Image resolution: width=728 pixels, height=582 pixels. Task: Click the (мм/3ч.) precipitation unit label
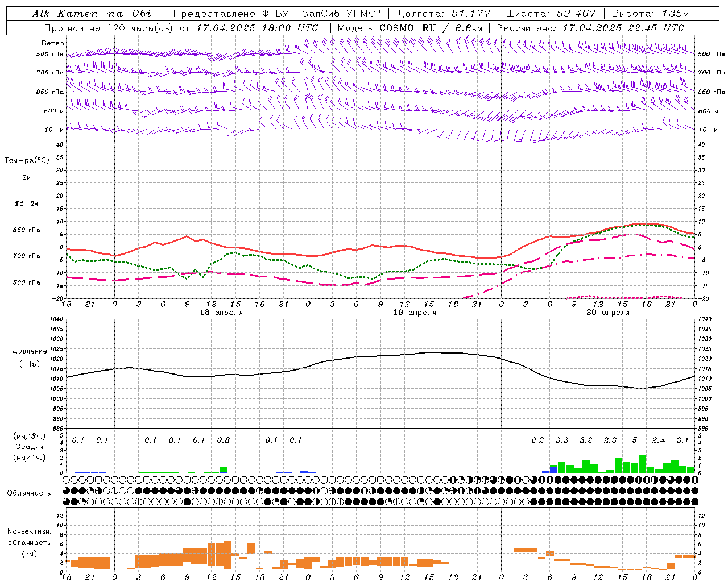coord(30,436)
